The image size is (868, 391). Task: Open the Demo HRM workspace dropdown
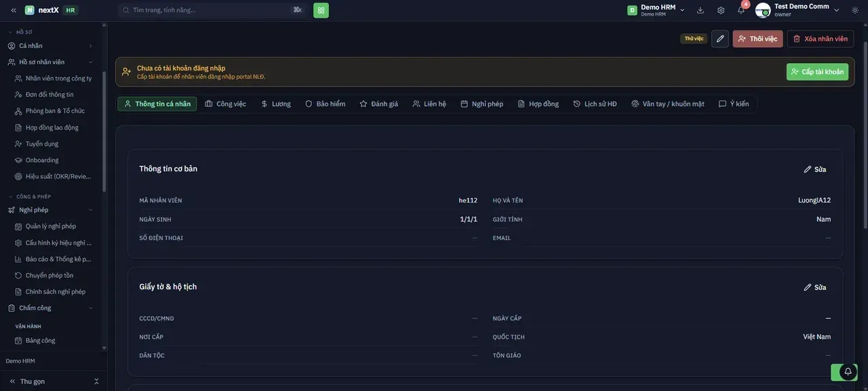point(655,10)
